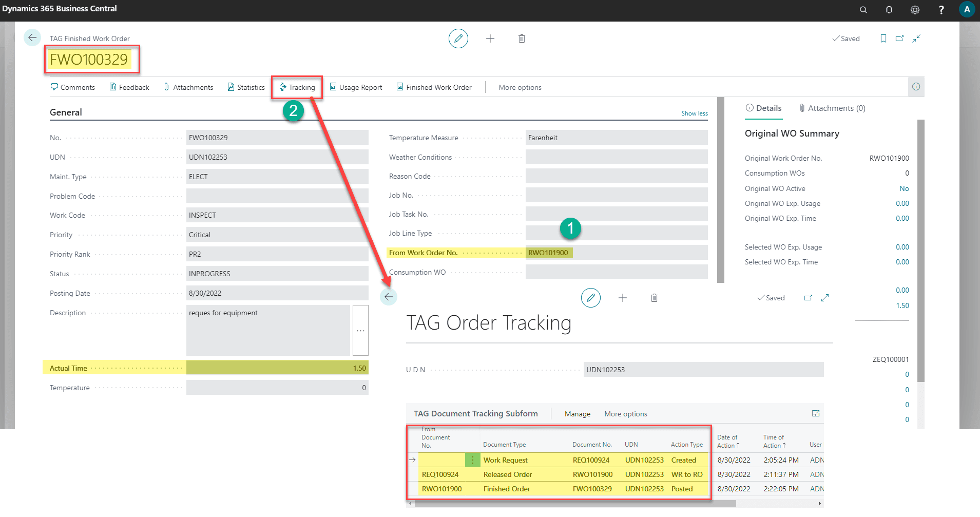980x517 pixels.
Task: Create new record with plus icon at top
Action: click(x=490, y=39)
